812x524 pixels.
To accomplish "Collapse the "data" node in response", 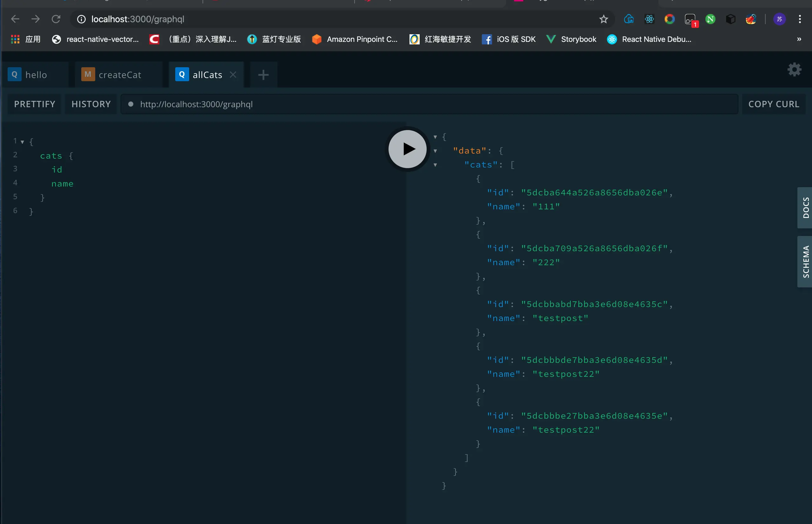I will 435,151.
